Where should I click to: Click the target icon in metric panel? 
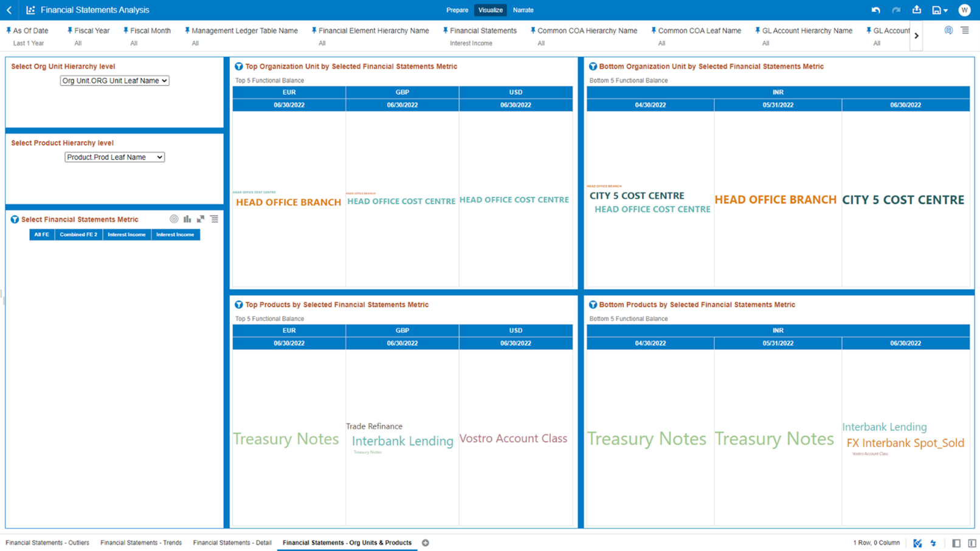pos(174,219)
